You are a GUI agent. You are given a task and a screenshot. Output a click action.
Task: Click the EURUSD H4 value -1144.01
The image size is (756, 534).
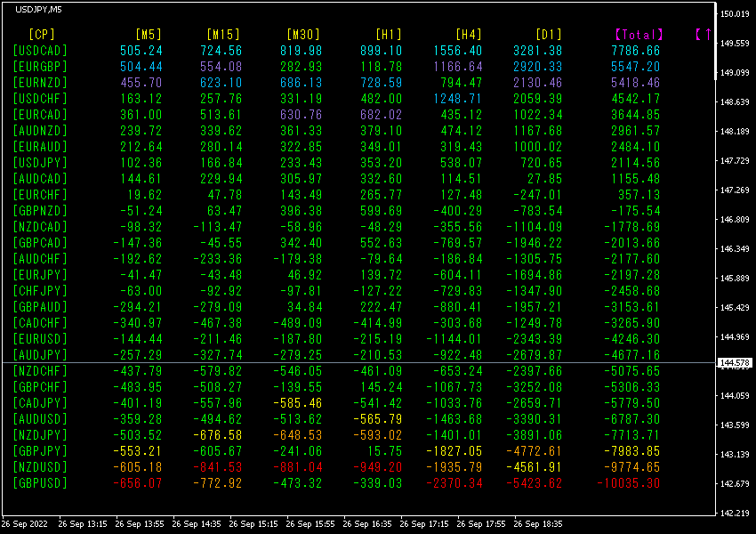[454, 339]
